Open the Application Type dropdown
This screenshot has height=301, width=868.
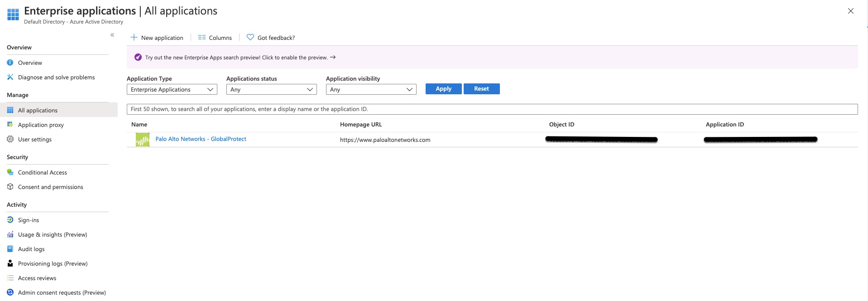tap(172, 89)
